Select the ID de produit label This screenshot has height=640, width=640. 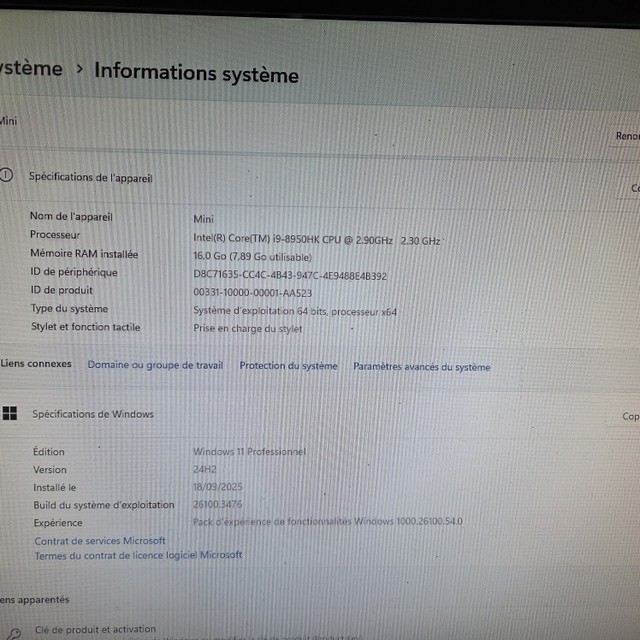coord(62,290)
